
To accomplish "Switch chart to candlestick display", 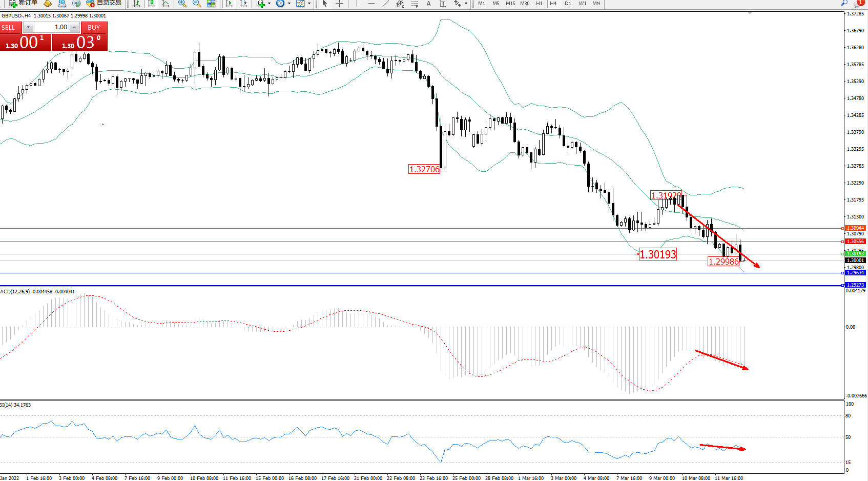I will [151, 4].
